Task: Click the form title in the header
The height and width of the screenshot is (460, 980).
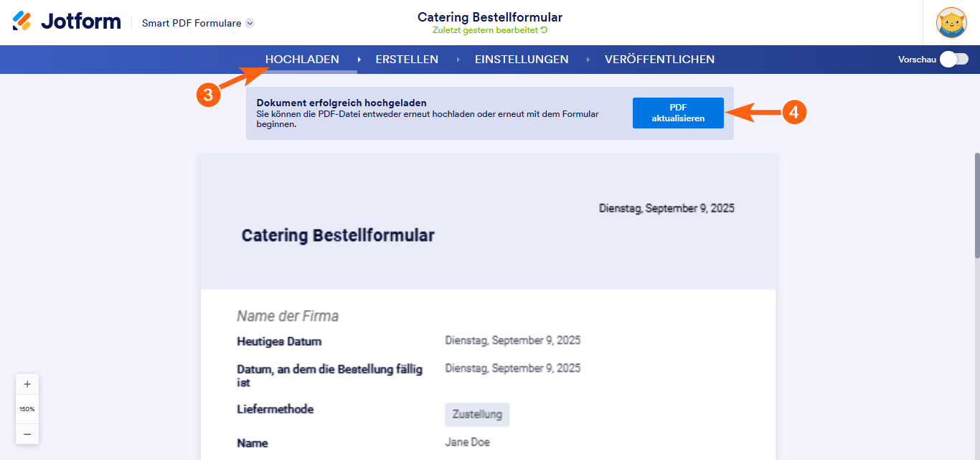Action: tap(489, 17)
